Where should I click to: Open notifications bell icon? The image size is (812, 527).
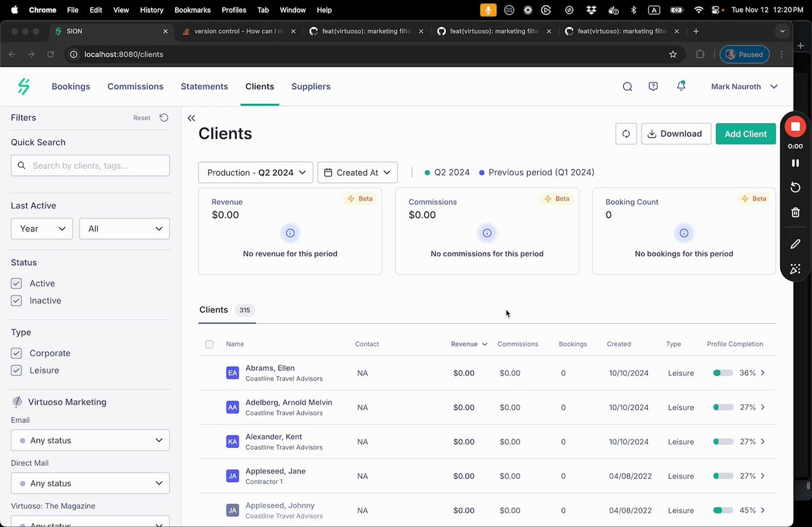click(681, 86)
